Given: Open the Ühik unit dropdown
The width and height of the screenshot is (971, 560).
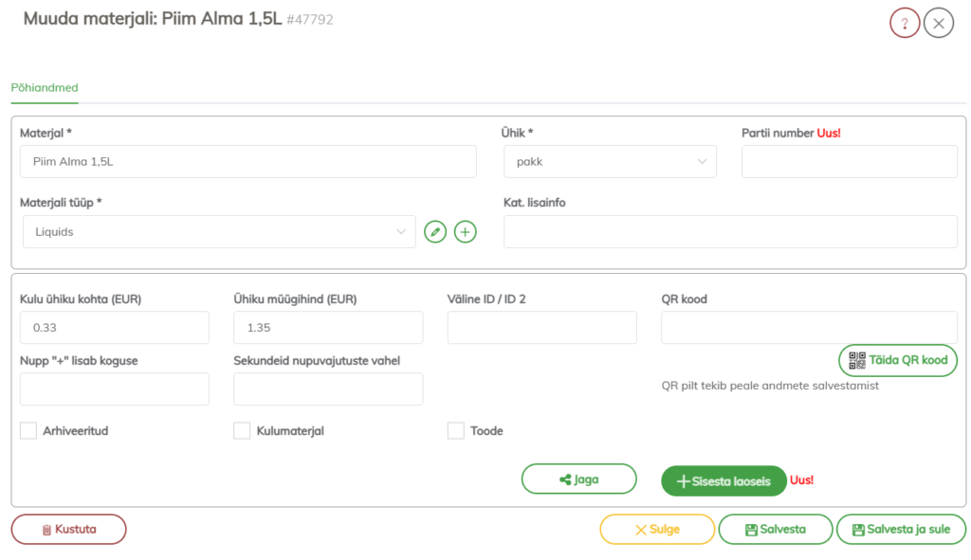Looking at the screenshot, I should [610, 162].
